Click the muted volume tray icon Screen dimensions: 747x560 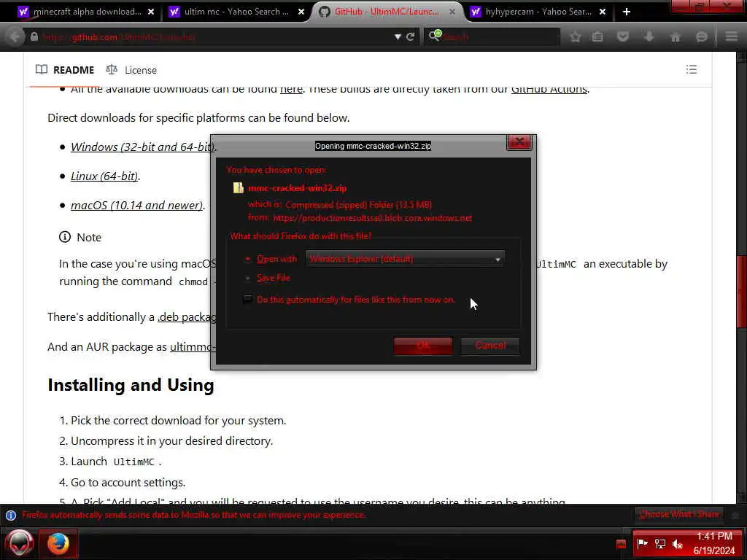point(678,544)
